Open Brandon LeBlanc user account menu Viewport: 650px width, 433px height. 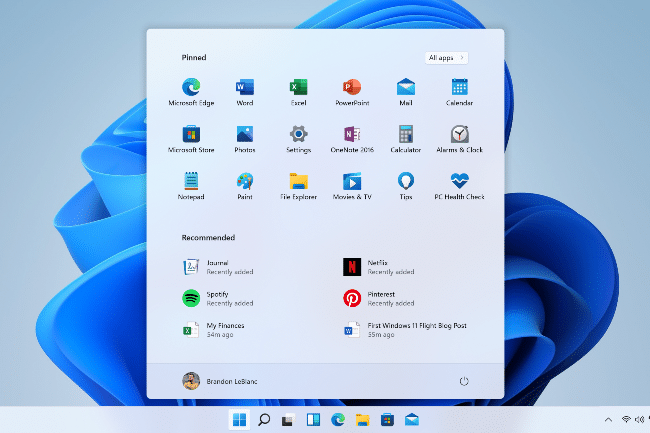216,381
